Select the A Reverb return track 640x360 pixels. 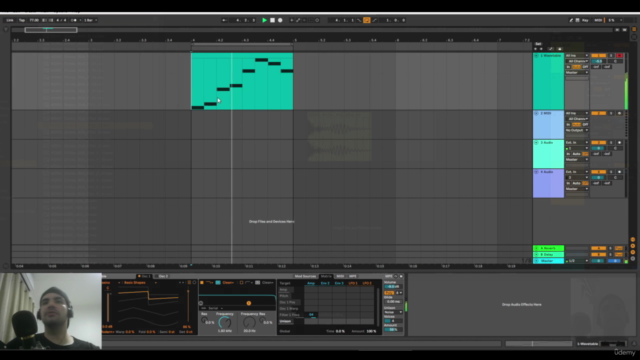[549, 248]
